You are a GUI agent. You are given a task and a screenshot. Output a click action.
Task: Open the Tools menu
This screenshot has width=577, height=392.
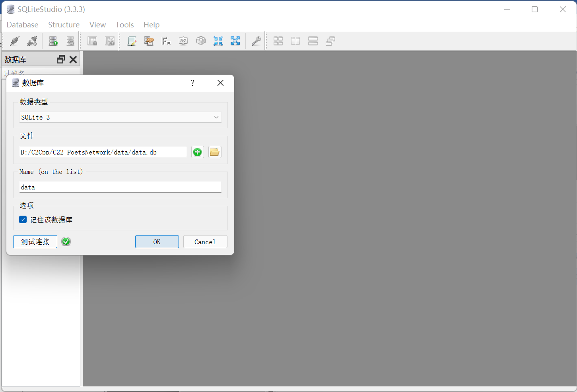124,25
